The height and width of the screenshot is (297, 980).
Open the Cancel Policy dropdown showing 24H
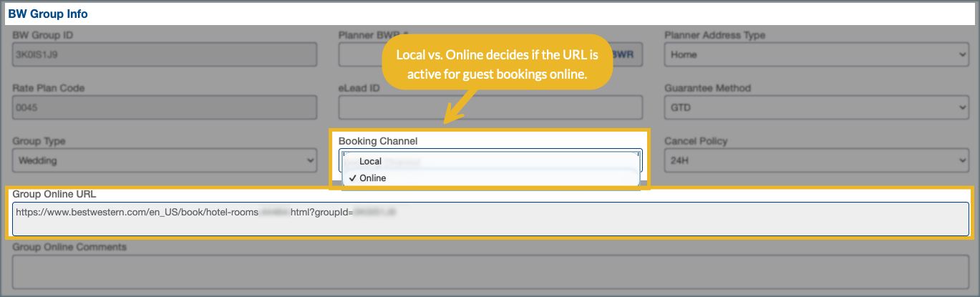click(815, 161)
